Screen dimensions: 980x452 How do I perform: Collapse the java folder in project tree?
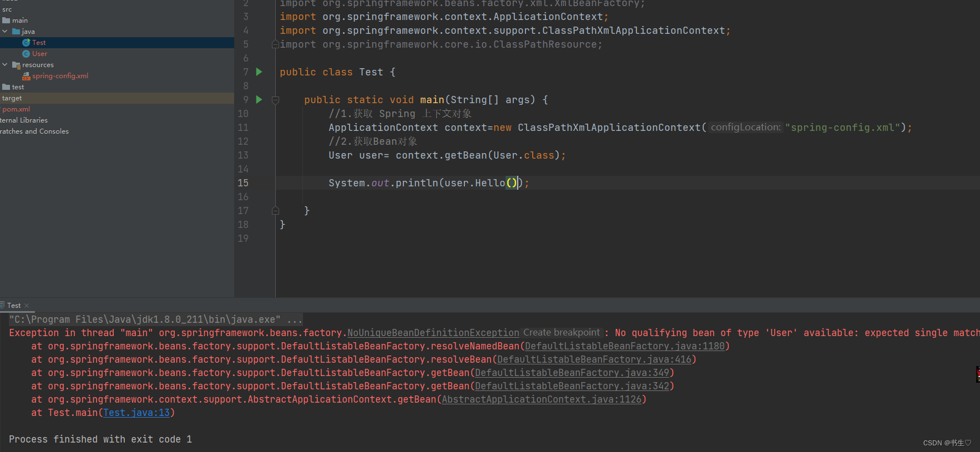(x=5, y=32)
